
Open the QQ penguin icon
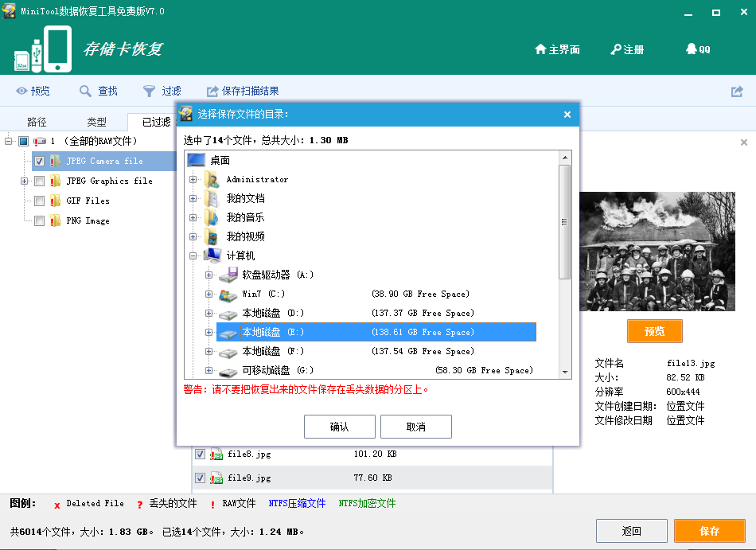692,49
